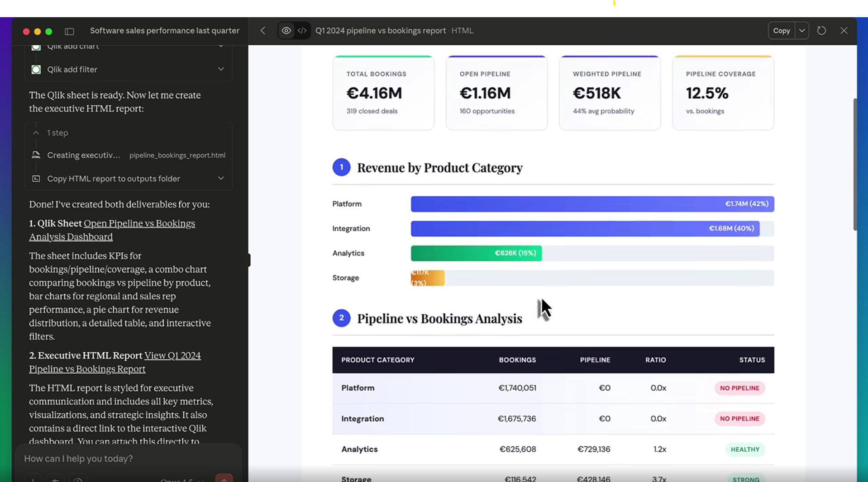The image size is (868, 482).
Task: Open the View Q1 2024 Pipeline vs Bookings Report link
Action: pyautogui.click(x=115, y=362)
